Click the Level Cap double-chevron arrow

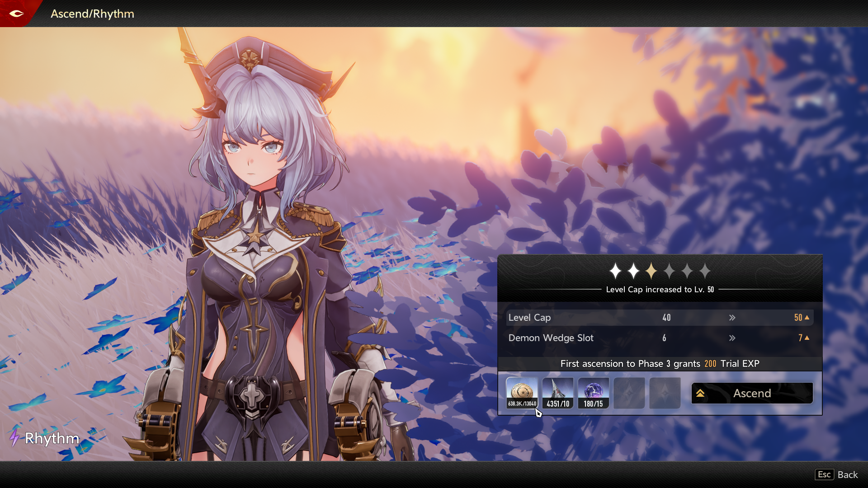pyautogui.click(x=732, y=318)
